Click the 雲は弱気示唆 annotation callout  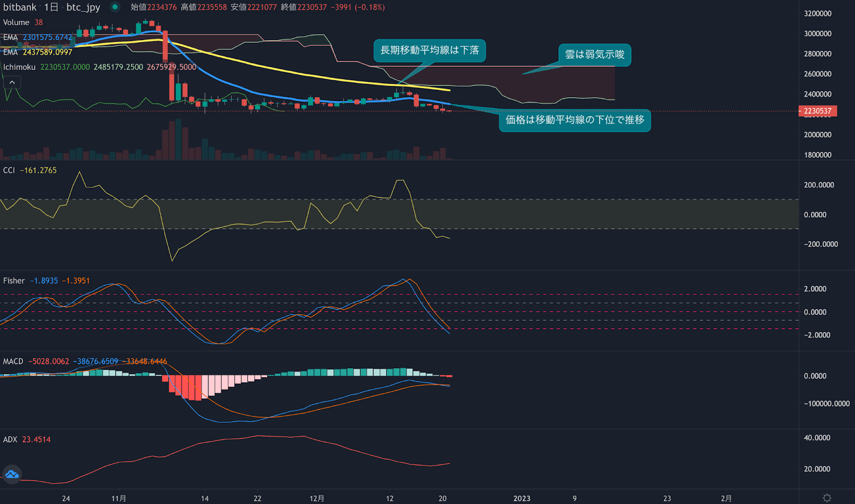tap(594, 55)
